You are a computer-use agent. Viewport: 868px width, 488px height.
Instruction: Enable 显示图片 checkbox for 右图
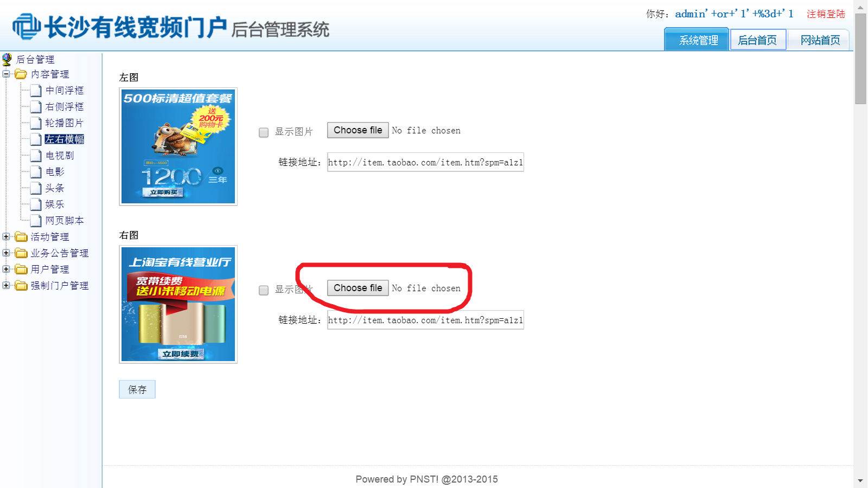tap(264, 290)
